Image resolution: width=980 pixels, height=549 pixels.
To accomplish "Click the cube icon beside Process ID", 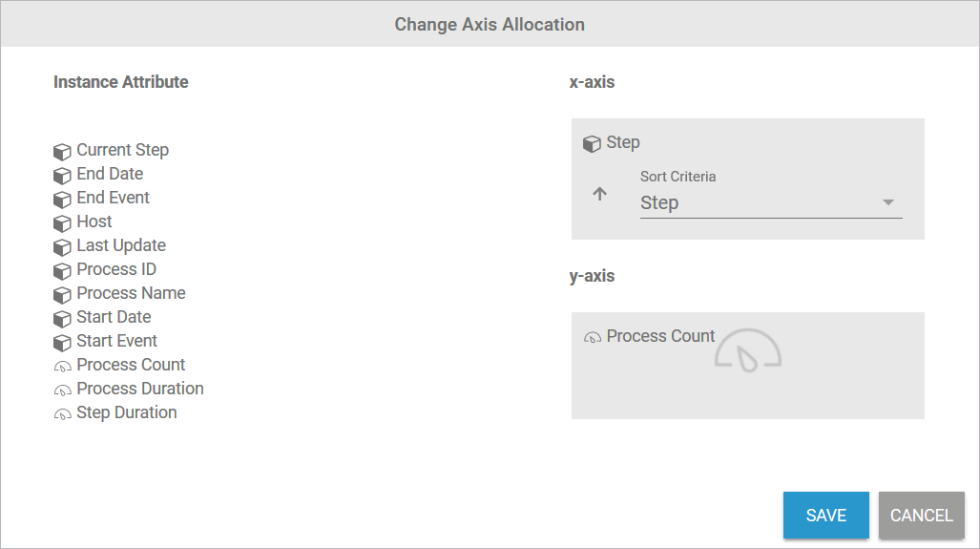I will 62,271.
